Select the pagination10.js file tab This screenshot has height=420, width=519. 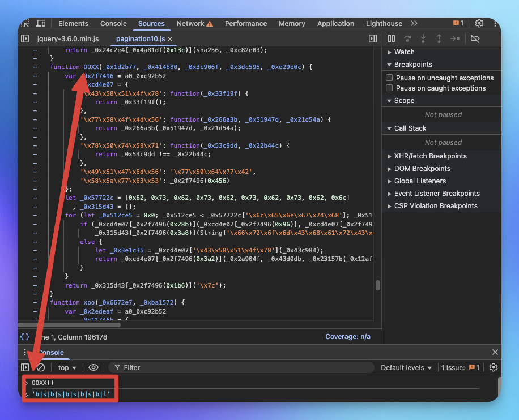(141, 38)
